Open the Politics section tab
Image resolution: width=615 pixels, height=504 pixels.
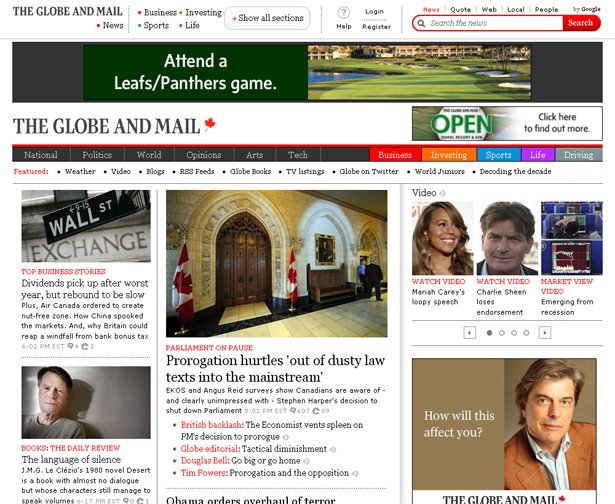(x=97, y=155)
